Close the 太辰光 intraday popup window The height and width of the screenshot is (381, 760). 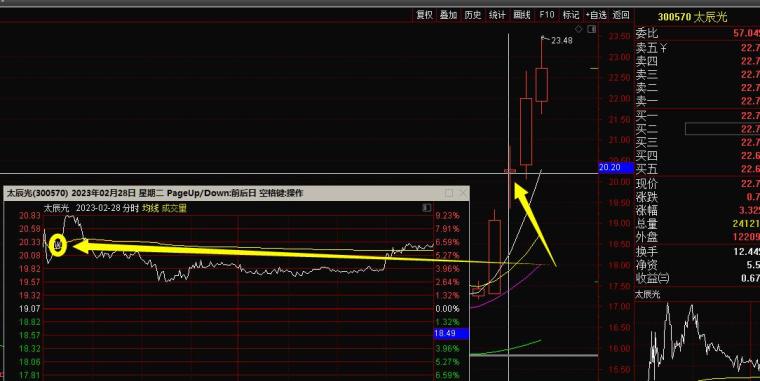click(x=462, y=193)
